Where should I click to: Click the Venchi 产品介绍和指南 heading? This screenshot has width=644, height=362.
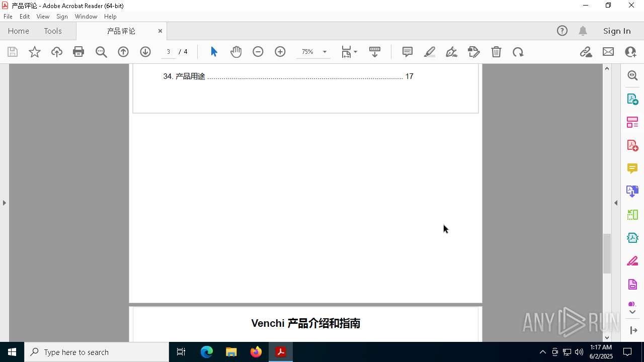[305, 323]
